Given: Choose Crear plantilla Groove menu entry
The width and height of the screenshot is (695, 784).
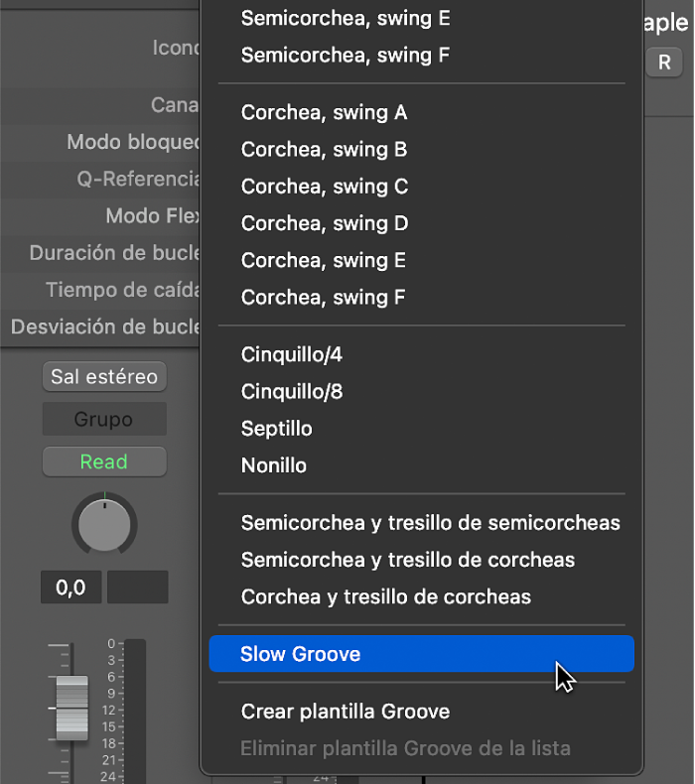Looking at the screenshot, I should pos(345,712).
